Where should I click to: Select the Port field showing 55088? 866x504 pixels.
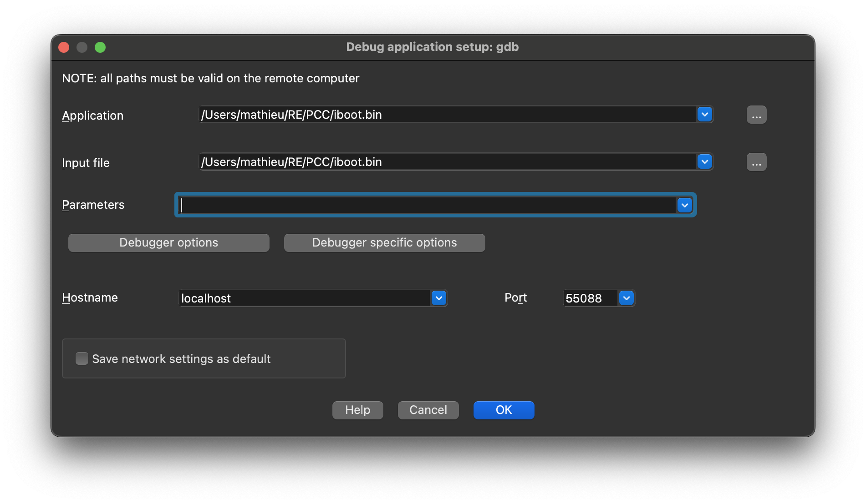coord(590,298)
